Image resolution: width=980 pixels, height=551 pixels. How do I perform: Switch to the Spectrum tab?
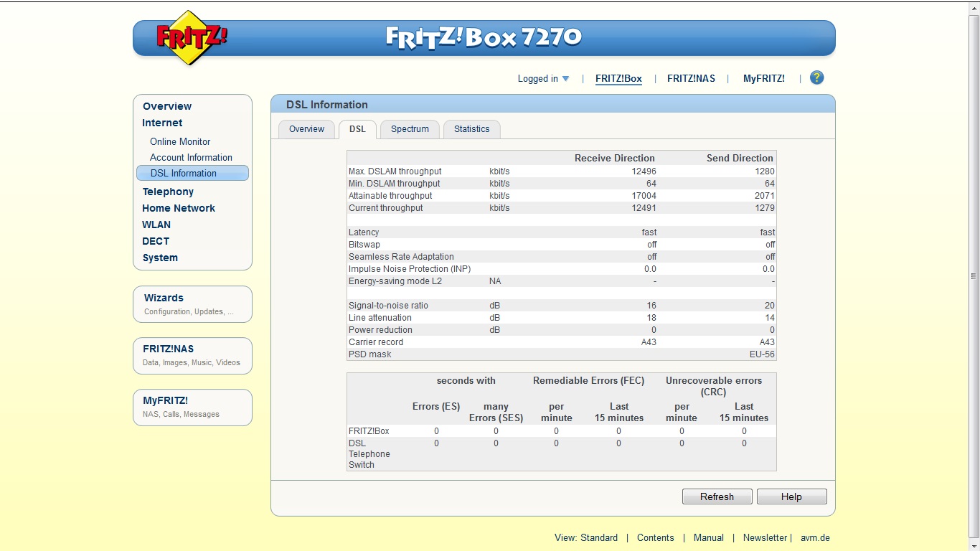tap(410, 129)
